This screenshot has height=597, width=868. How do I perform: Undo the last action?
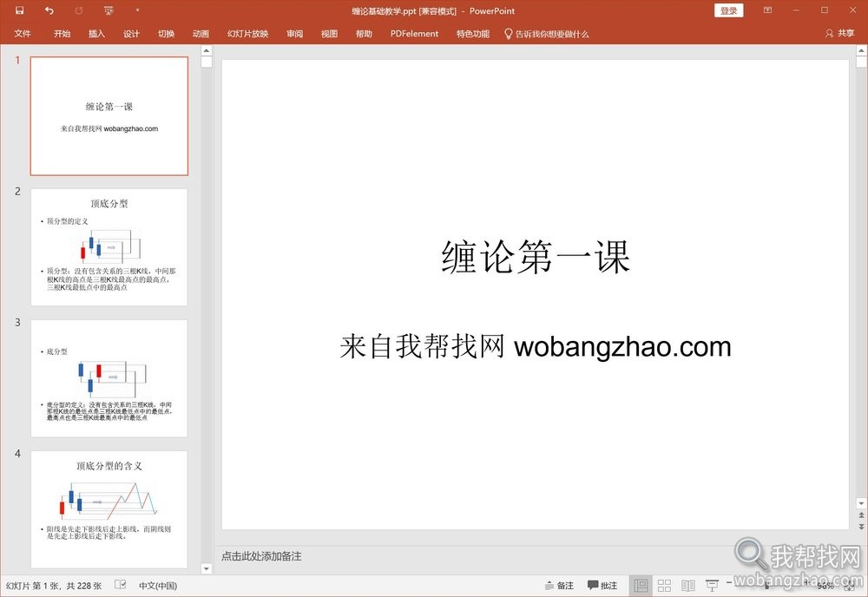(x=48, y=10)
